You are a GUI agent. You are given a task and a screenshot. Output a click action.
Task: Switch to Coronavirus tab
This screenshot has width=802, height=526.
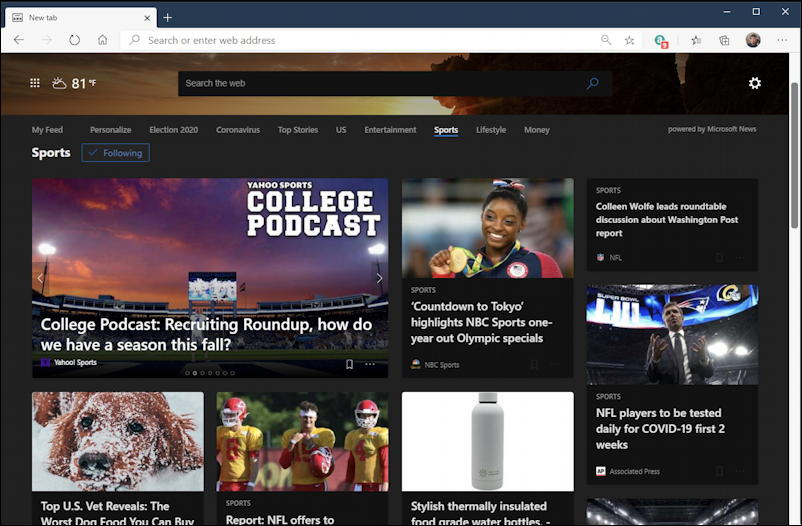[x=238, y=130]
